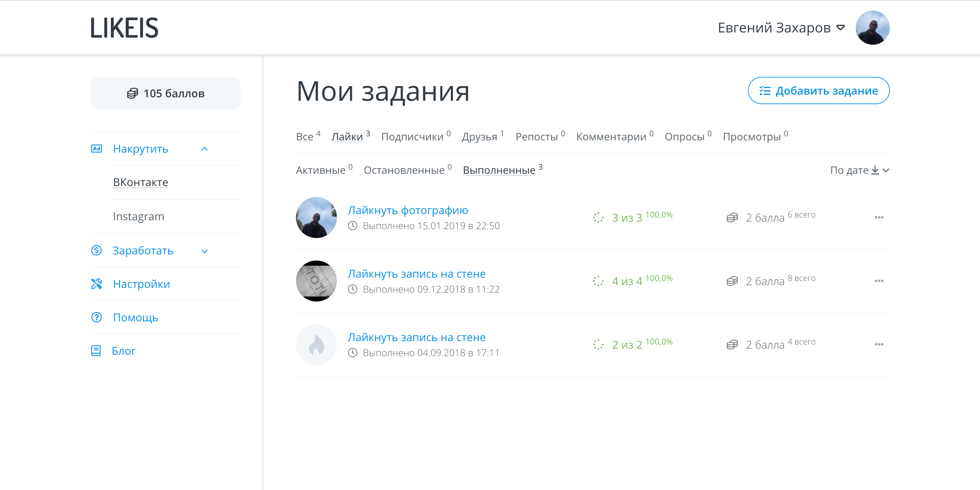Select the Активные status filter
This screenshot has height=490, width=980.
pyautogui.click(x=320, y=170)
